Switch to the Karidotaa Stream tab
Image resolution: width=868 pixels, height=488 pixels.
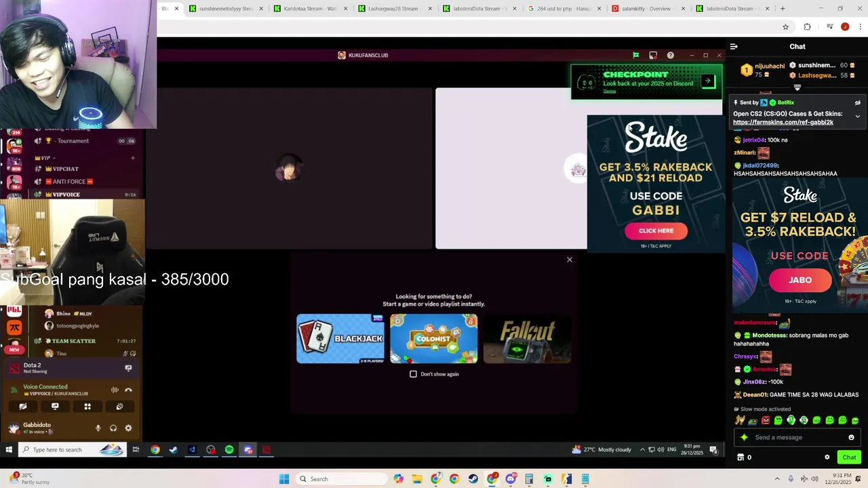pos(309,9)
